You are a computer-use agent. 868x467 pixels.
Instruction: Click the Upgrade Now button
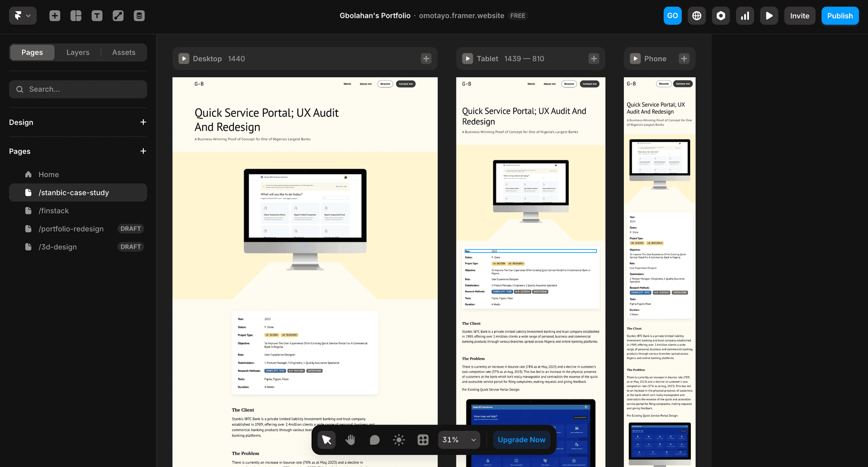tap(521, 440)
